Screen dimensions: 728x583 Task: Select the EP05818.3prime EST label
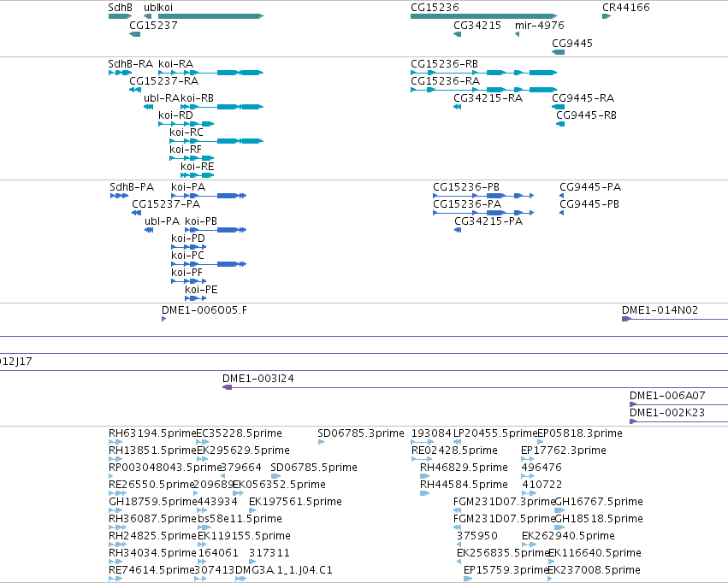click(580, 433)
